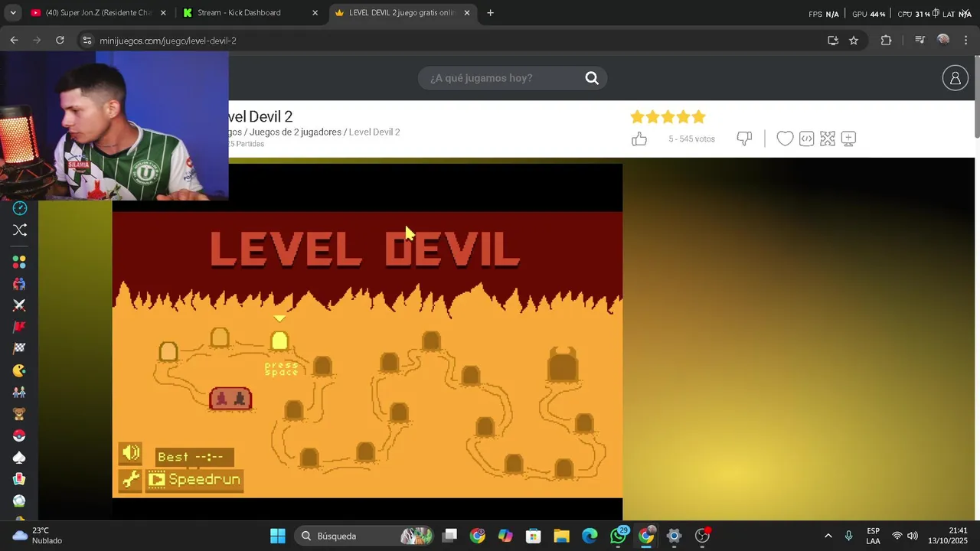Open the 'Juegos de 2 jugadores' breadcrumb link
The height and width of the screenshot is (551, 980).
296,132
